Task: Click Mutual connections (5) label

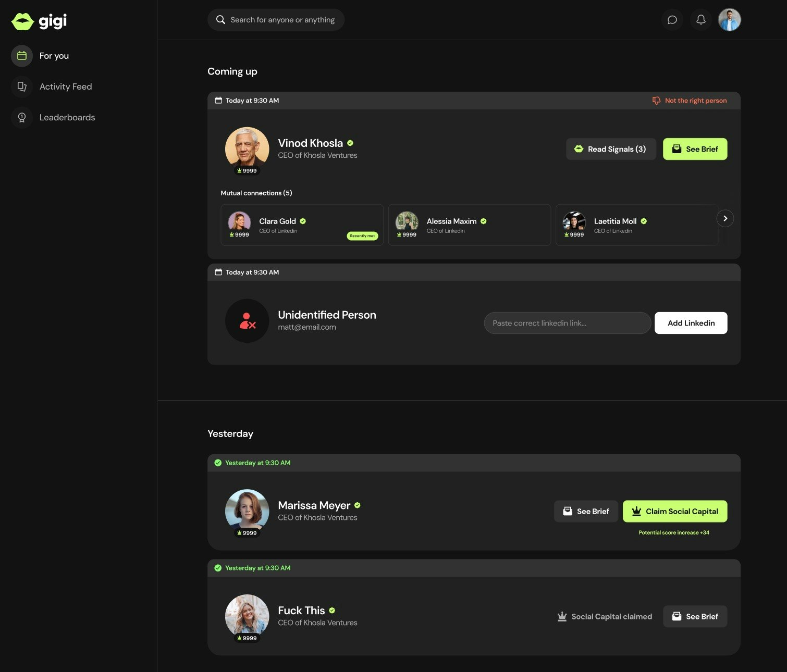Action: click(x=256, y=193)
